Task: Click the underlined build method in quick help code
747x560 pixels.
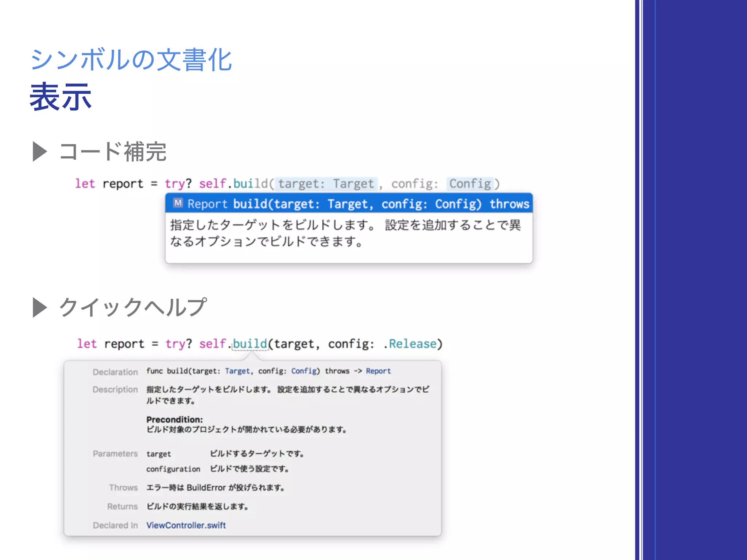Action: (x=250, y=344)
